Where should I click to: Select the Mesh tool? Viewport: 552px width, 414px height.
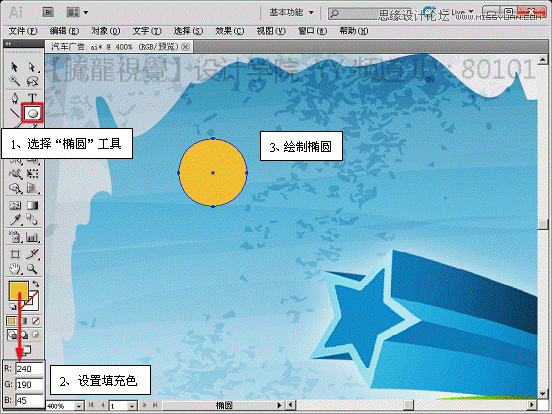pos(15,205)
